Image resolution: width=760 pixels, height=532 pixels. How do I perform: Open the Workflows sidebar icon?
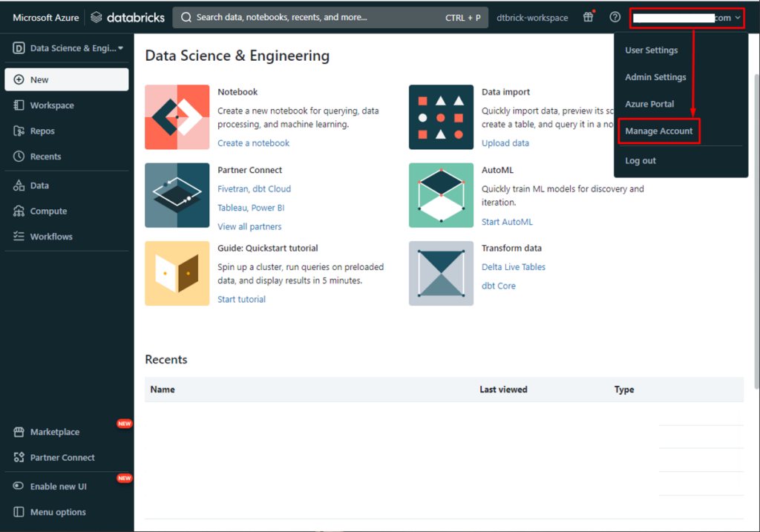[x=19, y=237]
